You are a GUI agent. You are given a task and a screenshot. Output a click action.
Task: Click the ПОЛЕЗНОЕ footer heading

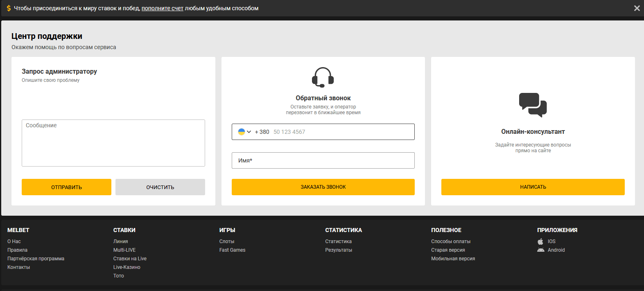pos(446,230)
